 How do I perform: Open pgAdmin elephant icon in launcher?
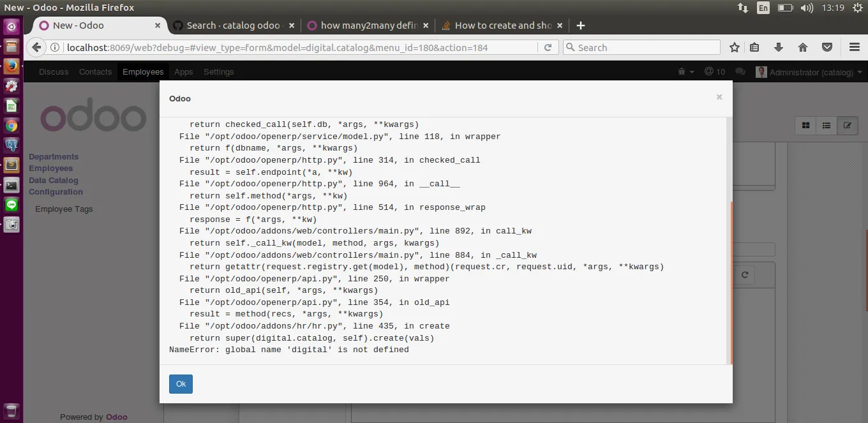(11, 145)
